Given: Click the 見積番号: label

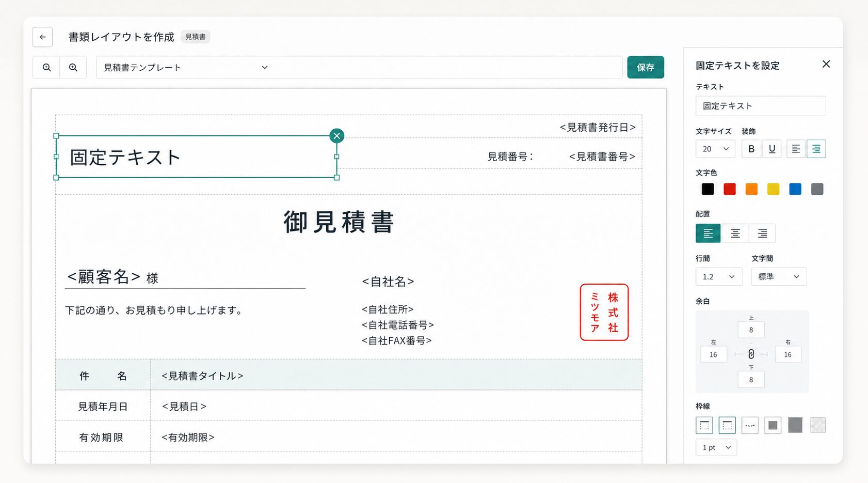Looking at the screenshot, I should [x=510, y=157].
